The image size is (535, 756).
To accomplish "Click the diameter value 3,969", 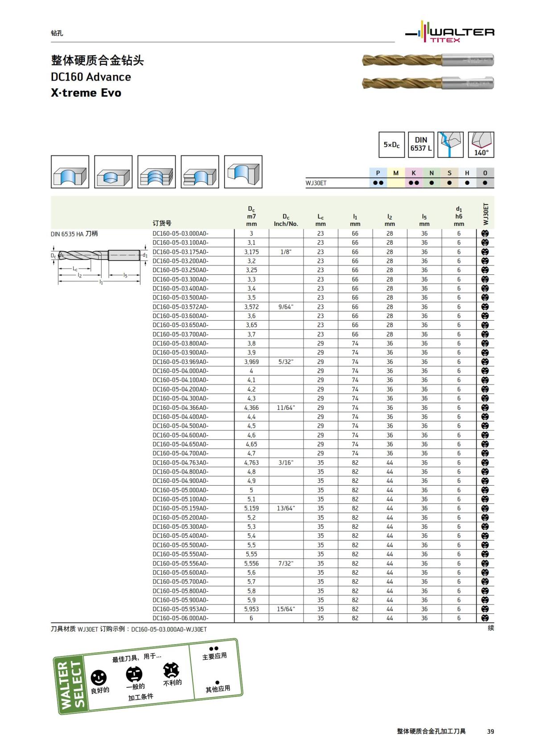I will (x=251, y=362).
